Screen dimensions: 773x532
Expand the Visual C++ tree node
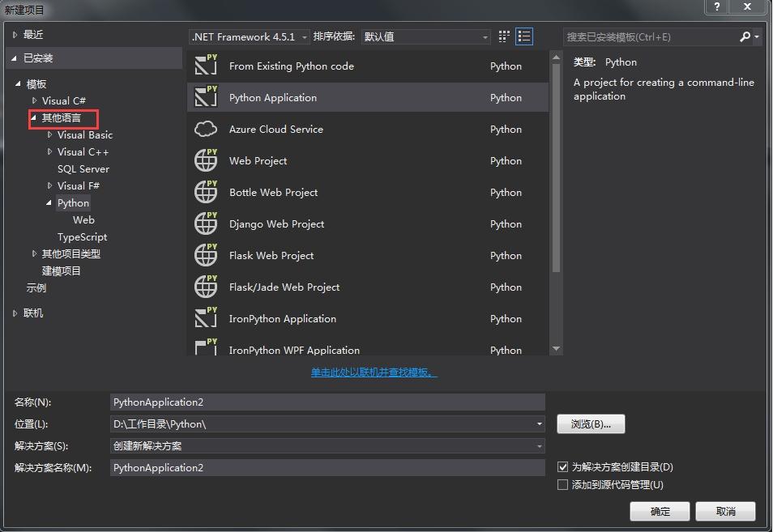[50, 152]
